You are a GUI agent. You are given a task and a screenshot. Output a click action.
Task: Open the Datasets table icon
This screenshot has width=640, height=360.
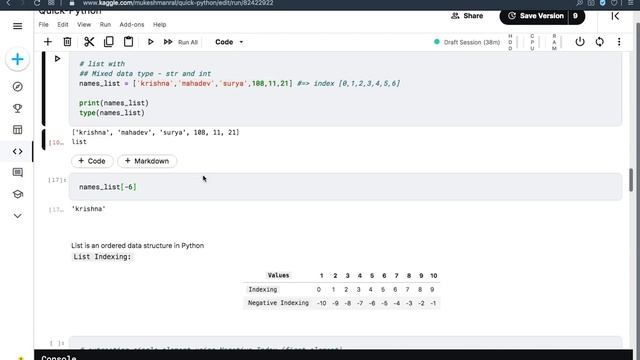pos(18,130)
